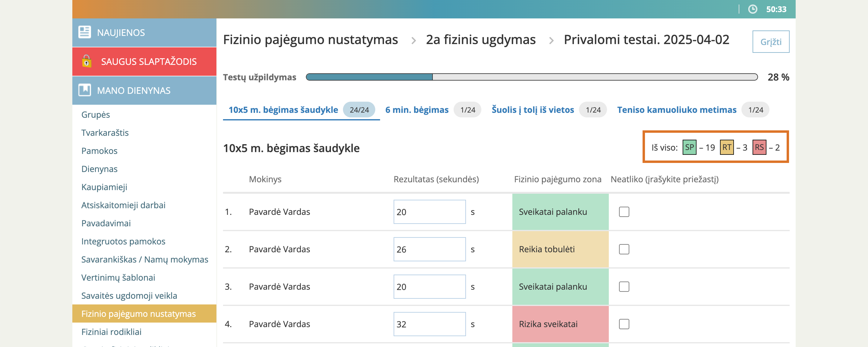868x347 pixels.
Task: Click the red RS legend badge
Action: tap(759, 147)
